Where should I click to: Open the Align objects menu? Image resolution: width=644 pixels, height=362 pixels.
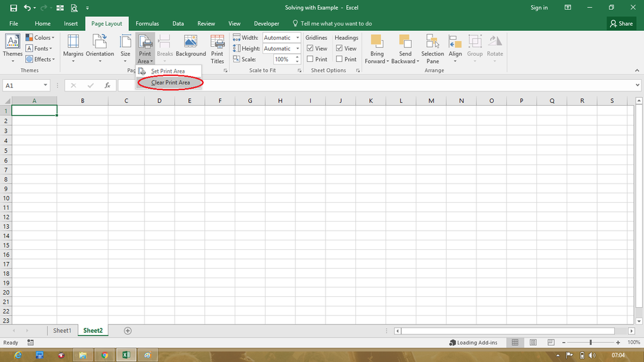coord(455,48)
